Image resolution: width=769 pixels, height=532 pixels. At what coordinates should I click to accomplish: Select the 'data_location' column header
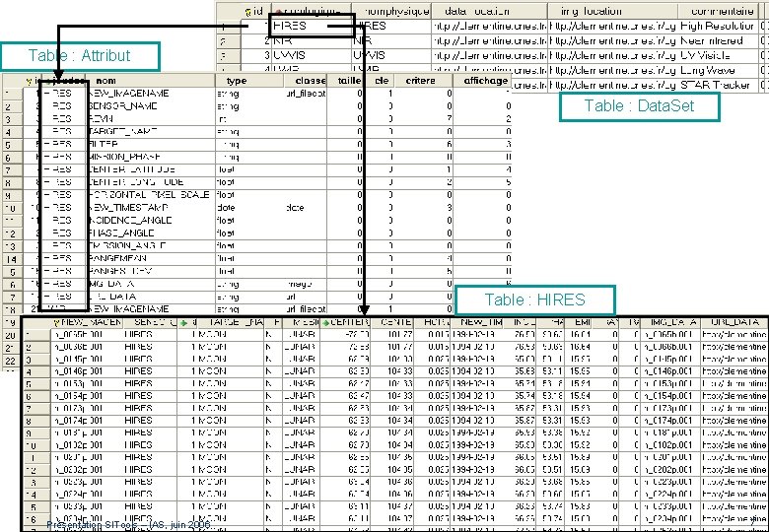coord(489,11)
